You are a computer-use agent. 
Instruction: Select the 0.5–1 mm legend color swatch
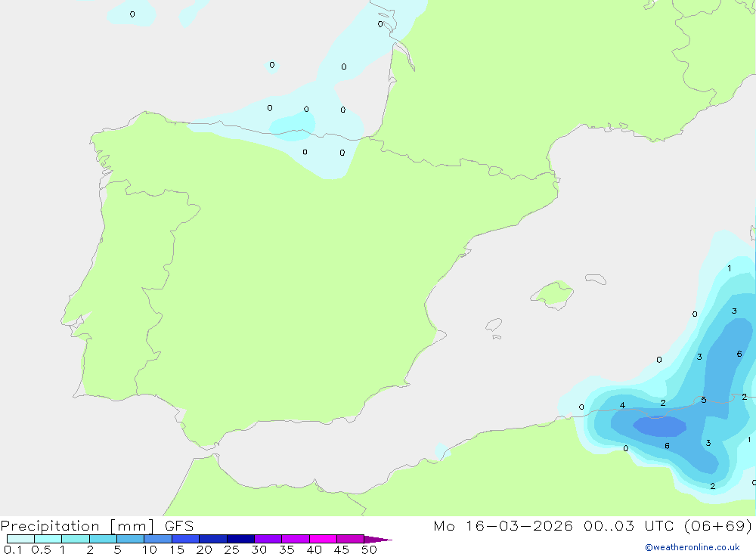(x=48, y=539)
